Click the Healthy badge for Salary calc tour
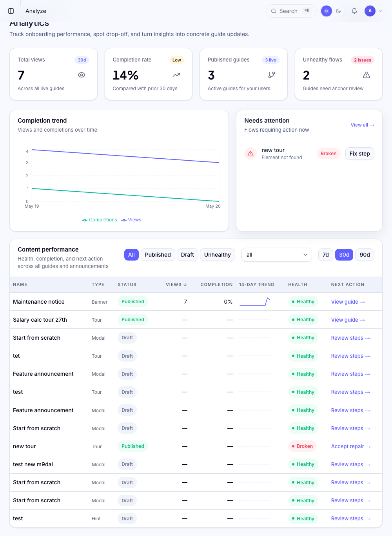 click(303, 320)
